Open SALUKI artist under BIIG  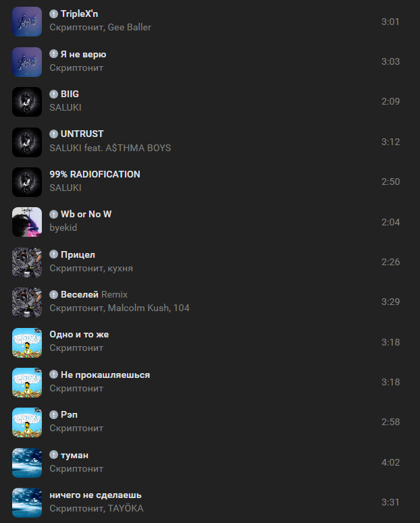65,108
